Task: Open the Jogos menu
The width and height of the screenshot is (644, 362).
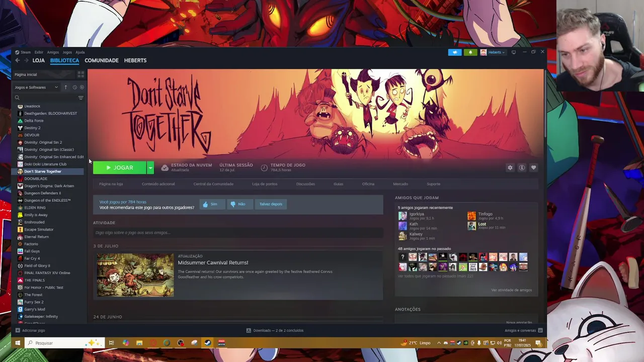Action: click(67, 52)
